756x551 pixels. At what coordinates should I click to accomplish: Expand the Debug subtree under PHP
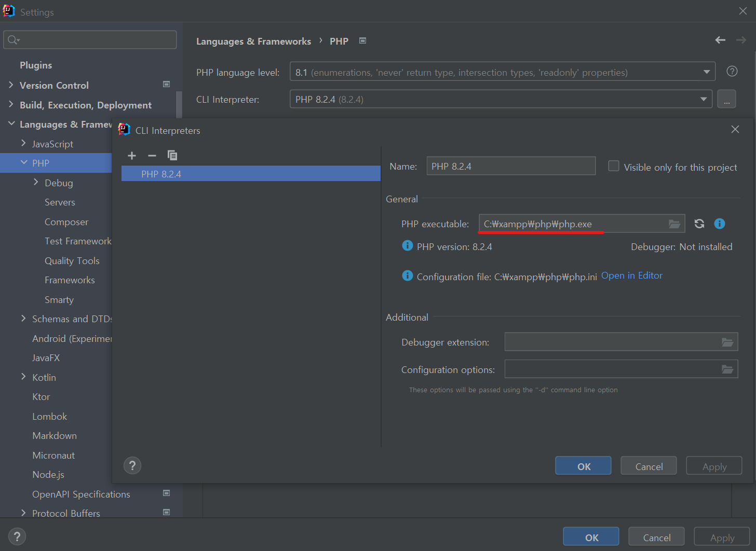pyautogui.click(x=36, y=182)
